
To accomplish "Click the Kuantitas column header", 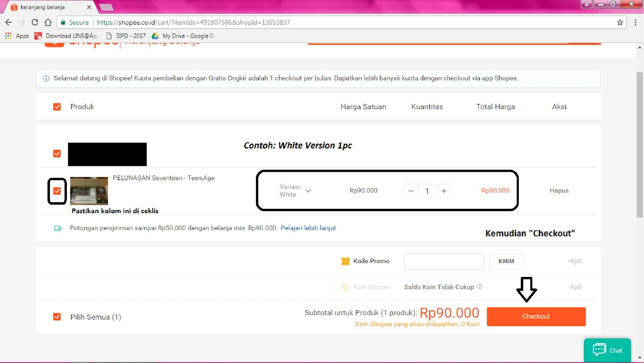I will tap(427, 107).
